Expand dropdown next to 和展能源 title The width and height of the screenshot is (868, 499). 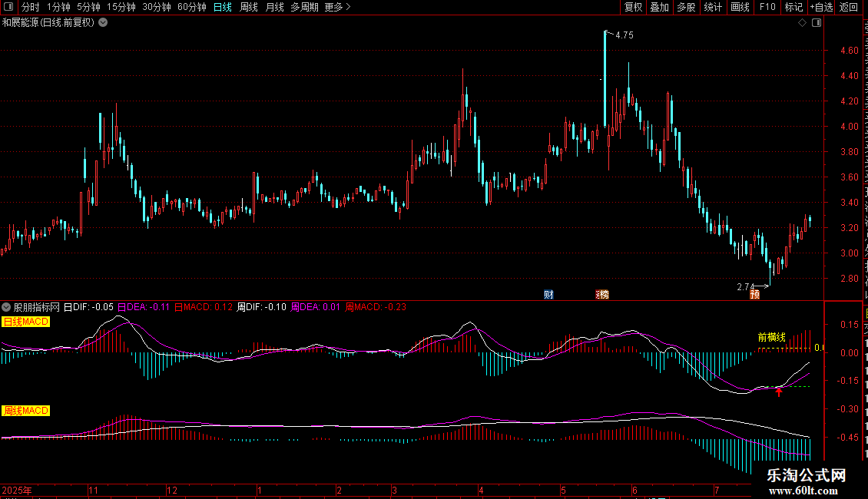(103, 23)
